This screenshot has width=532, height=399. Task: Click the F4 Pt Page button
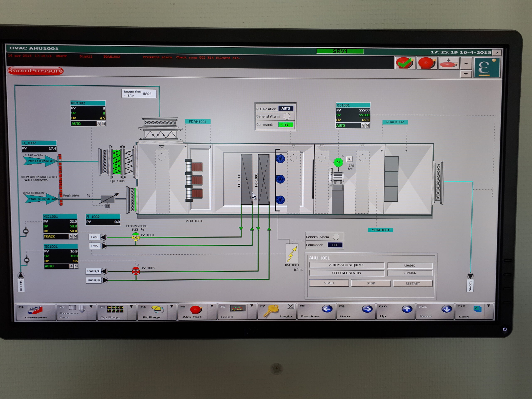click(153, 312)
